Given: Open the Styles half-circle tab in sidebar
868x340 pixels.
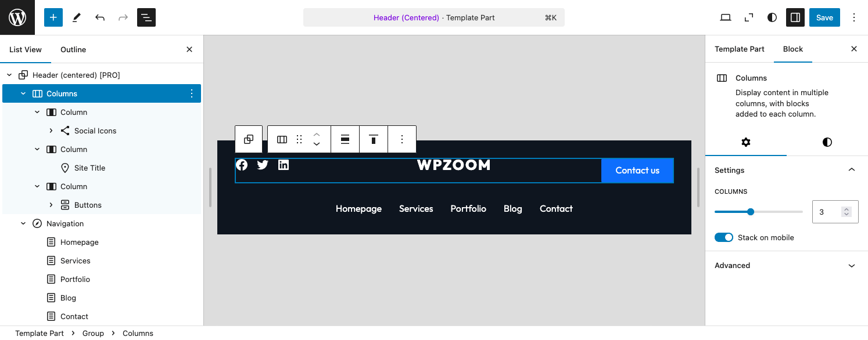Looking at the screenshot, I should (x=827, y=142).
